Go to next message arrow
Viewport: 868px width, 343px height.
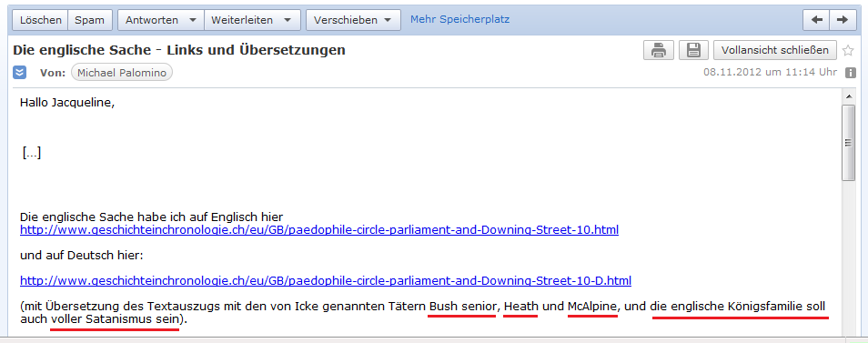click(842, 20)
